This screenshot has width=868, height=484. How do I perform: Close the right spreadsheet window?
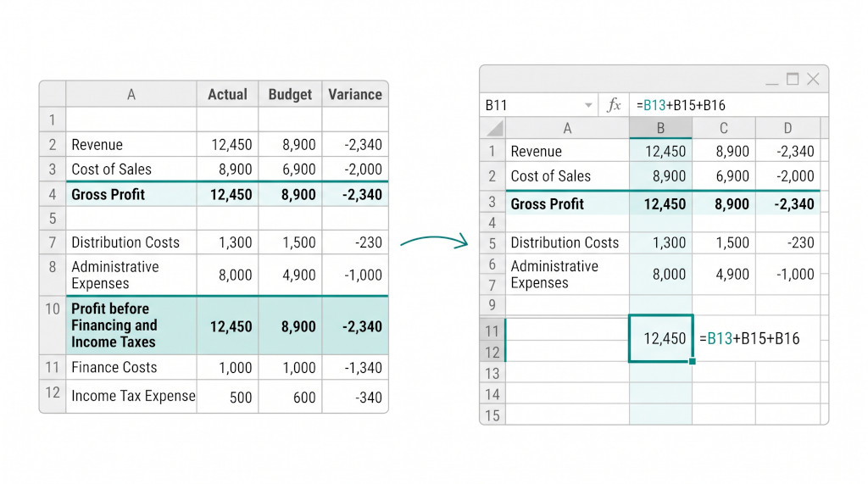pos(813,79)
